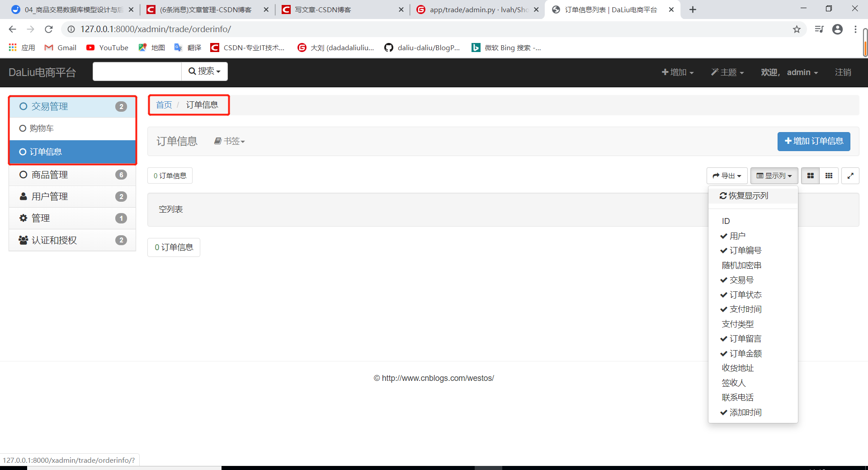Screen dimensions: 868x470
Task: Expand the 商品管理 sidebar section
Action: pos(72,175)
